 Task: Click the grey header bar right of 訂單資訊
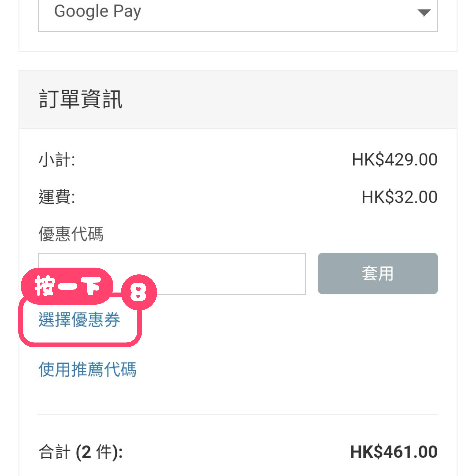point(296,99)
